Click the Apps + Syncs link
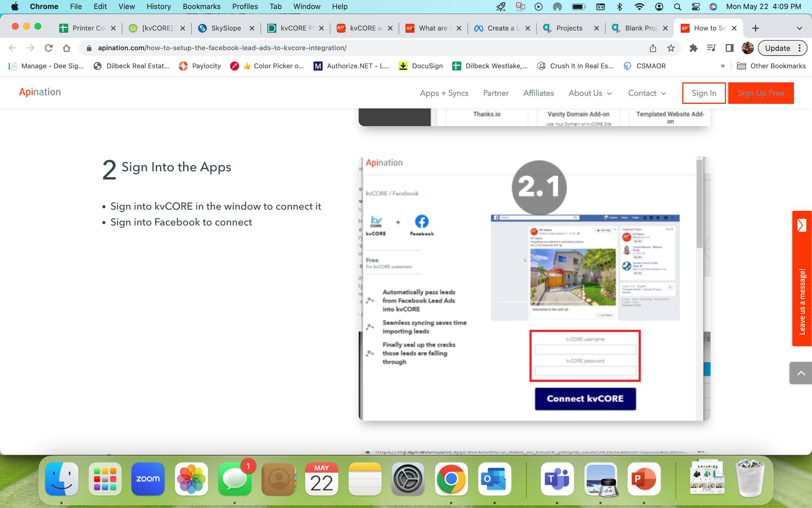The image size is (812, 508). click(x=444, y=93)
